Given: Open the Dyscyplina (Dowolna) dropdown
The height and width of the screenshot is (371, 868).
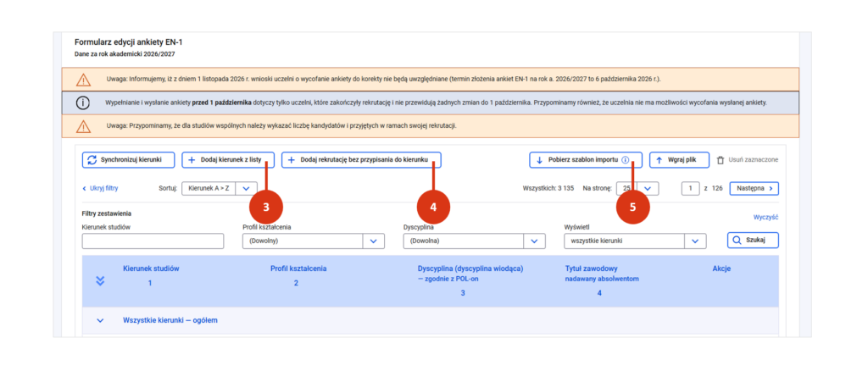Looking at the screenshot, I should 475,241.
